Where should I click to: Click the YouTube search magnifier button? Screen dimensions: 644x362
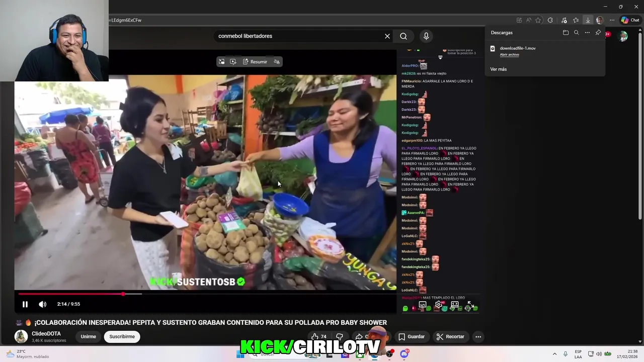tap(404, 36)
